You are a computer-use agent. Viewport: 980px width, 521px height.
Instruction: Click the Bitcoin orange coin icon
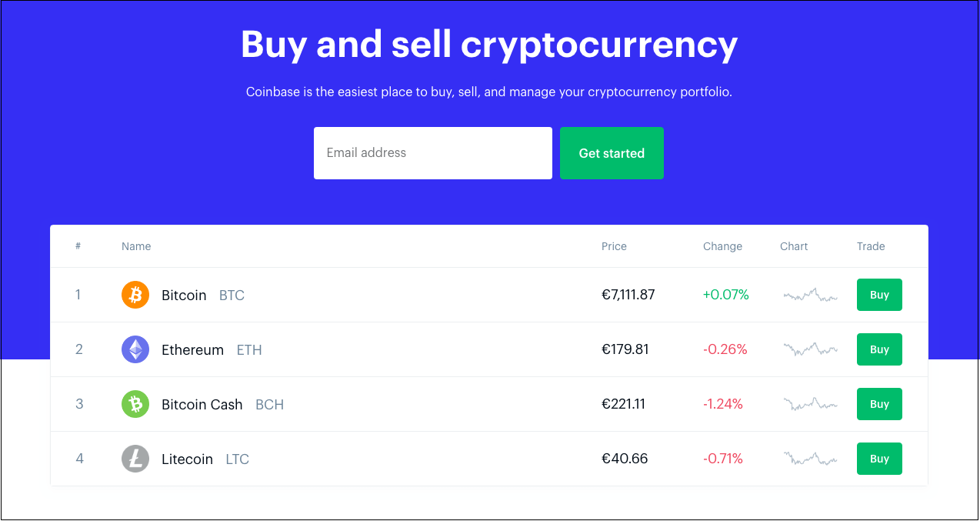click(135, 295)
